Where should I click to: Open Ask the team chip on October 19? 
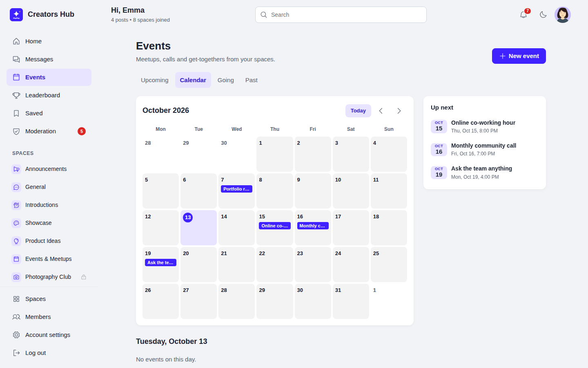pos(160,263)
